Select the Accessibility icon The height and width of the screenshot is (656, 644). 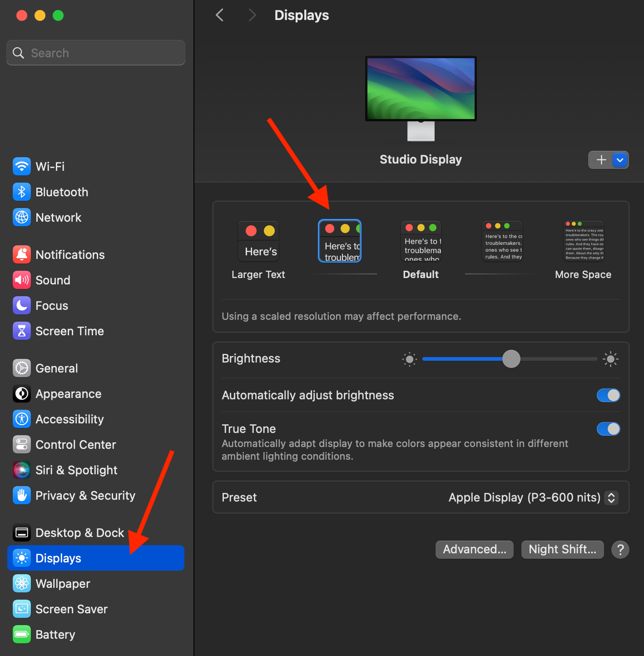(x=22, y=419)
